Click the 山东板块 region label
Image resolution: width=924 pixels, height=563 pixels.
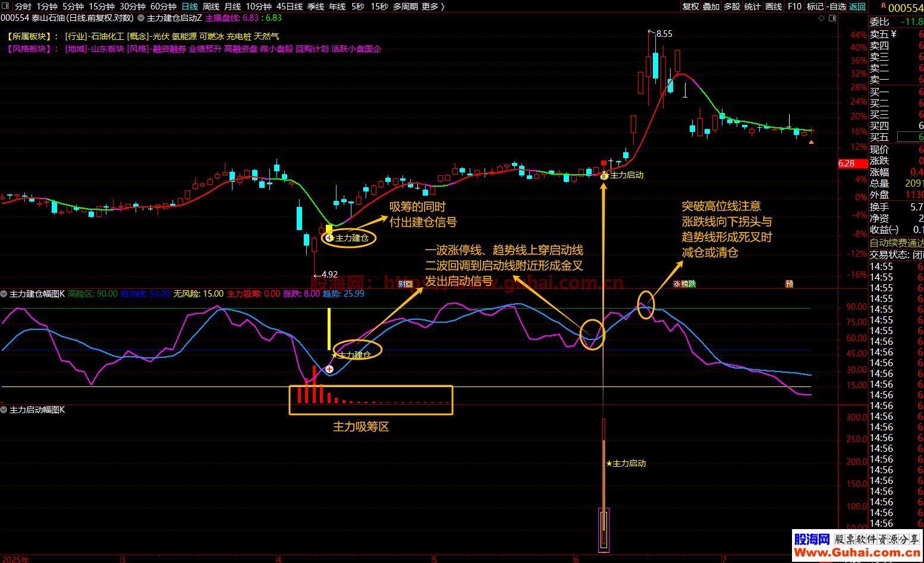pyautogui.click(x=108, y=49)
